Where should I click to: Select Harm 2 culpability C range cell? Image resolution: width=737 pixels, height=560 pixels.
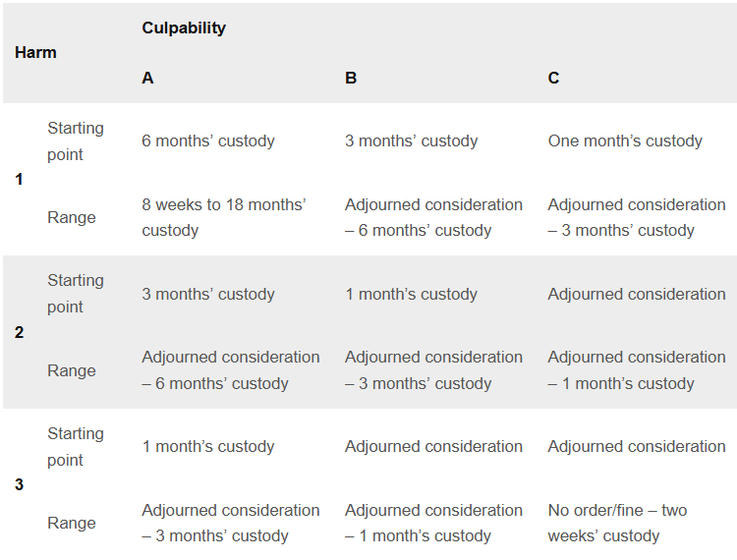pos(637,370)
